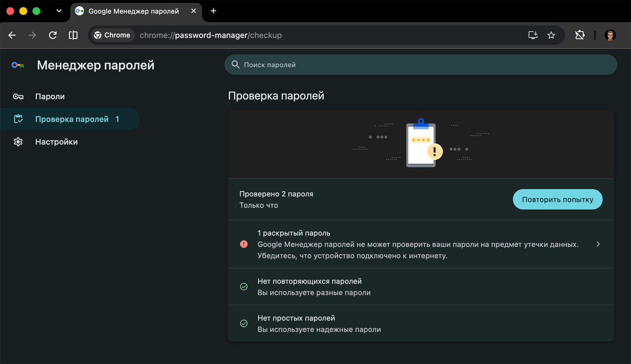
Task: Focus the Поиск паролей search field
Action: [421, 65]
